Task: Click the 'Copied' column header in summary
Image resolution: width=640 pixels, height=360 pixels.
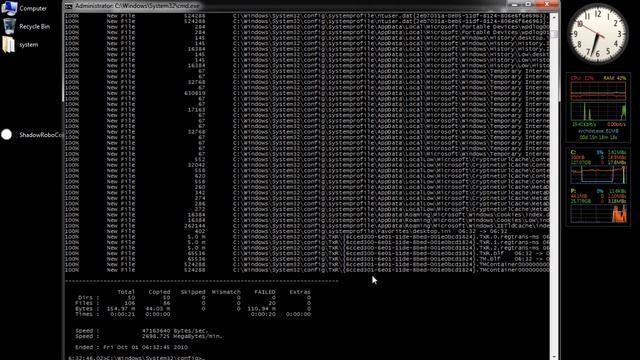Action: (x=159, y=292)
